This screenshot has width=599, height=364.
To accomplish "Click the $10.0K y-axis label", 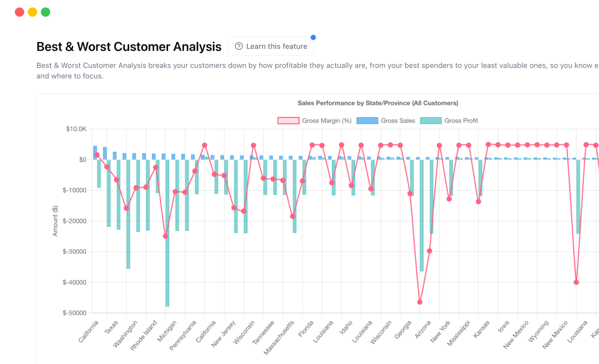I will 77,129.
